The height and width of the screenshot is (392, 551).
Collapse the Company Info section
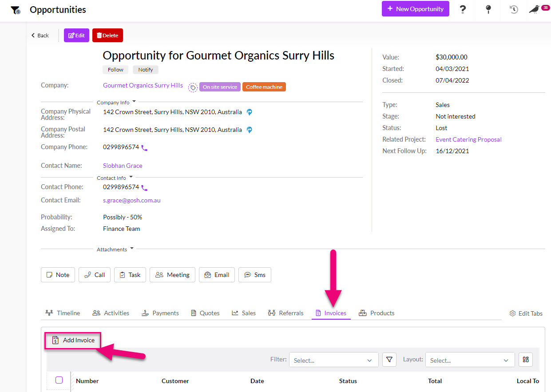point(116,102)
